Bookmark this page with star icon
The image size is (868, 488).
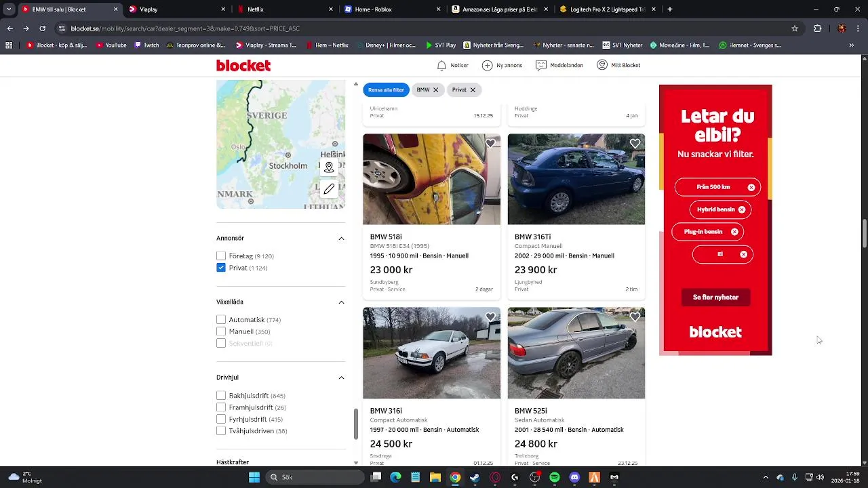[x=795, y=28]
